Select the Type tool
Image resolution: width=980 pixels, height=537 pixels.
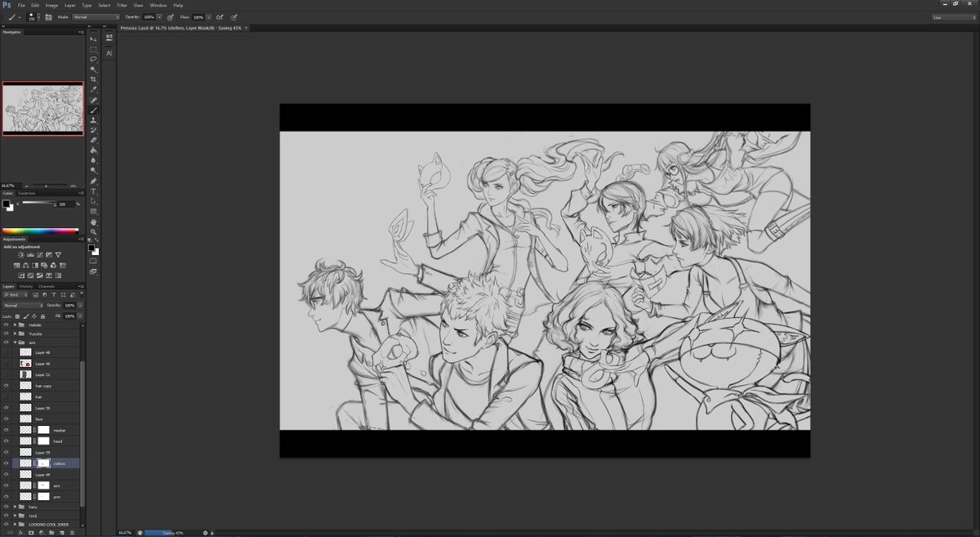coord(93,191)
